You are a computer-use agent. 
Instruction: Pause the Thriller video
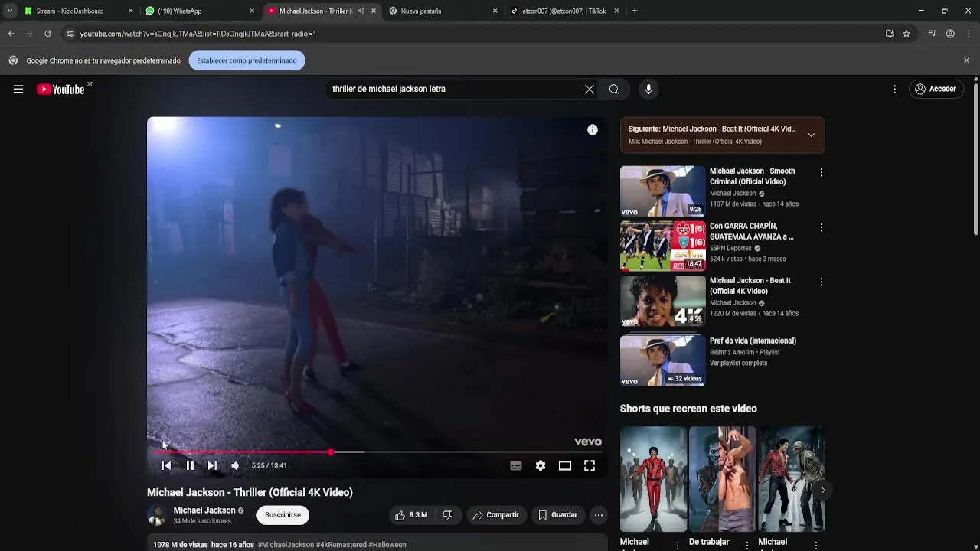pos(190,465)
